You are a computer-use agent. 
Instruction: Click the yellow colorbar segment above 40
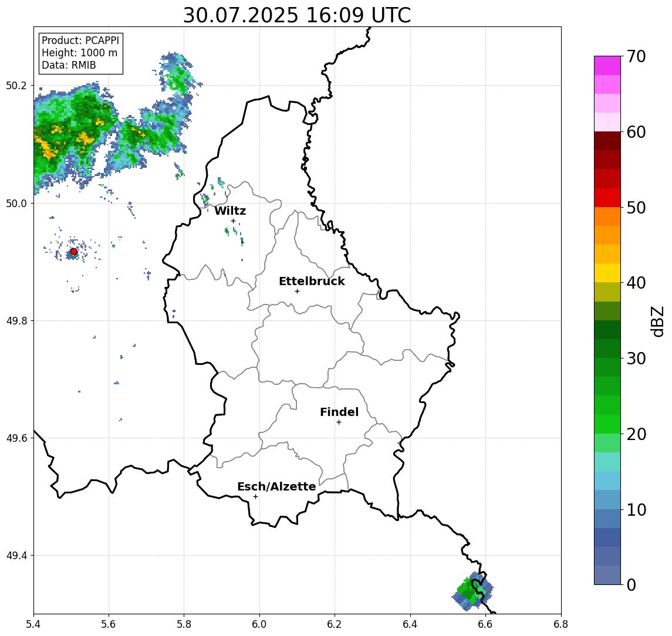(607, 273)
